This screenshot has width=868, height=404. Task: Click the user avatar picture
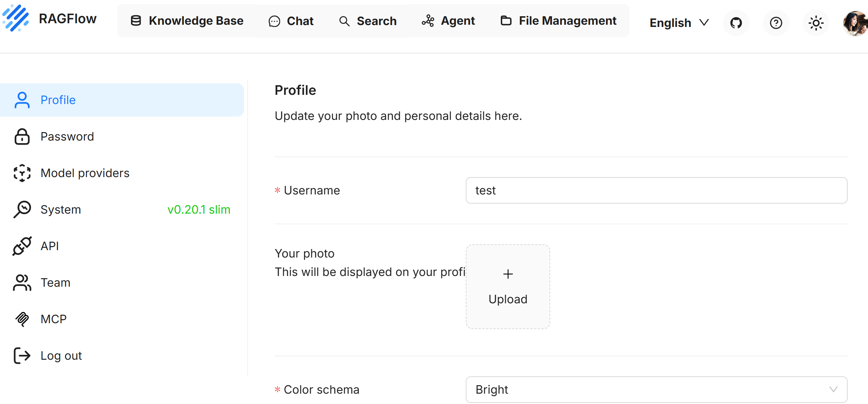tap(855, 23)
